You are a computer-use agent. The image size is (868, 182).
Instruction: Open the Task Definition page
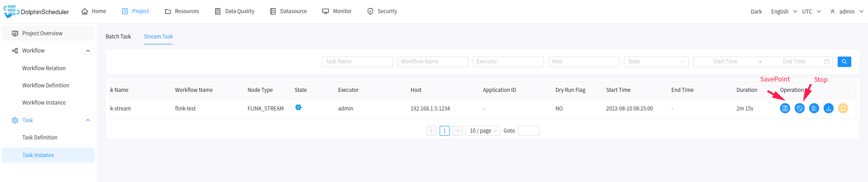point(40,138)
